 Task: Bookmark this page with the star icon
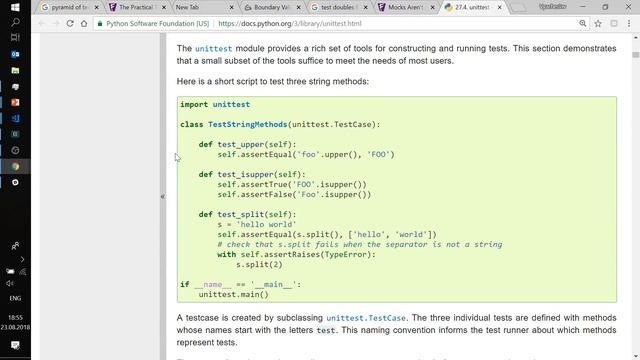[x=598, y=24]
